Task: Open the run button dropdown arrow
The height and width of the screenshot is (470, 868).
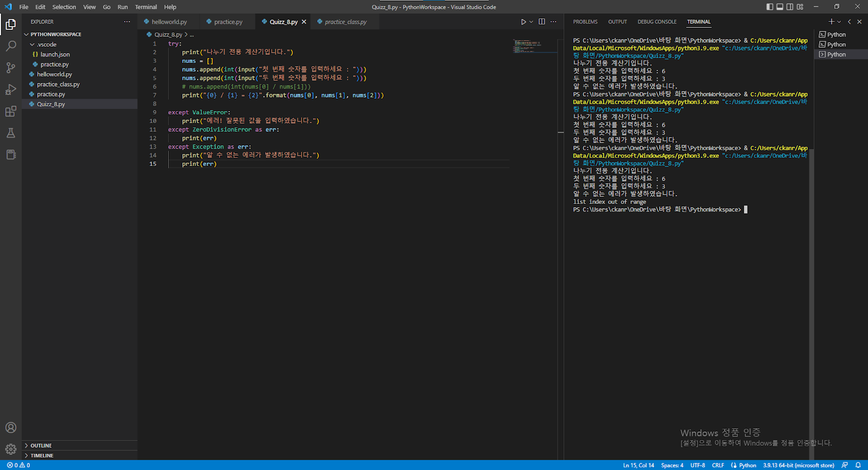Action: pyautogui.click(x=531, y=22)
